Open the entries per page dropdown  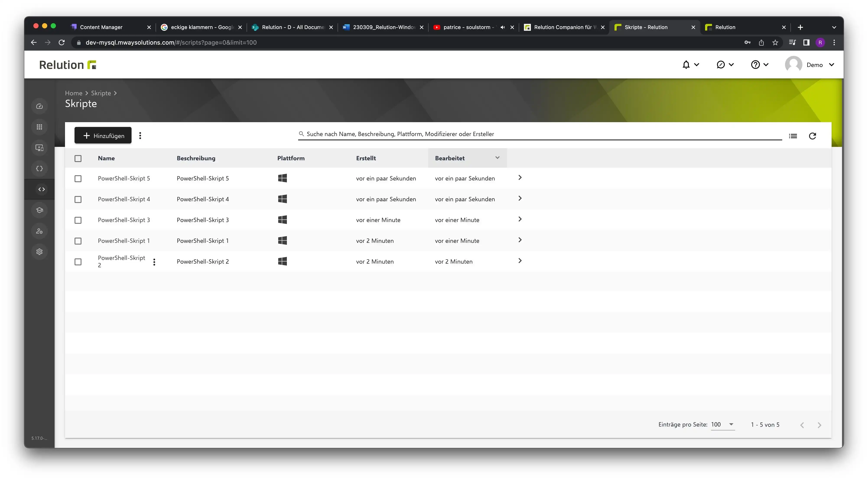[x=722, y=424]
